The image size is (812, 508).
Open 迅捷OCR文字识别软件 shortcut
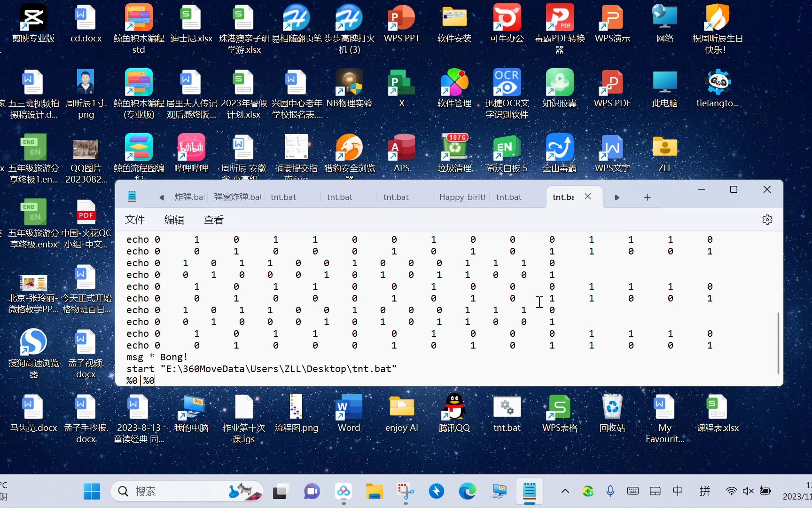click(x=507, y=94)
